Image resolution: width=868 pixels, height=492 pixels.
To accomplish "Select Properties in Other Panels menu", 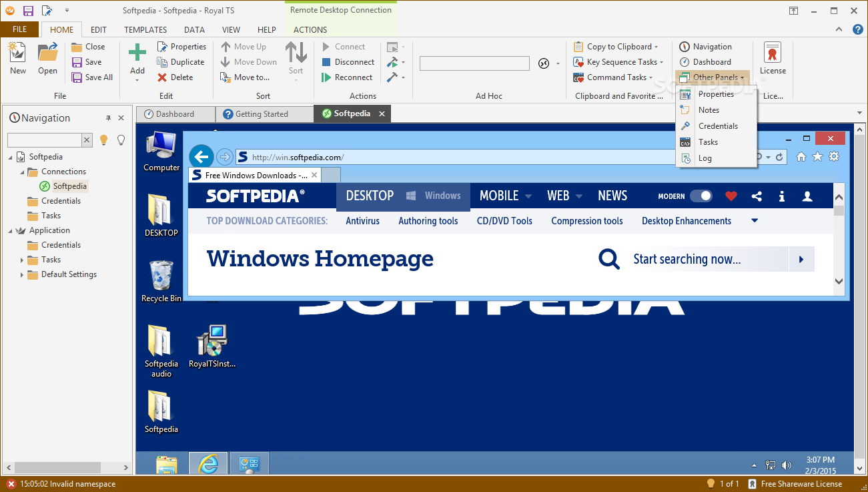I will coord(716,94).
